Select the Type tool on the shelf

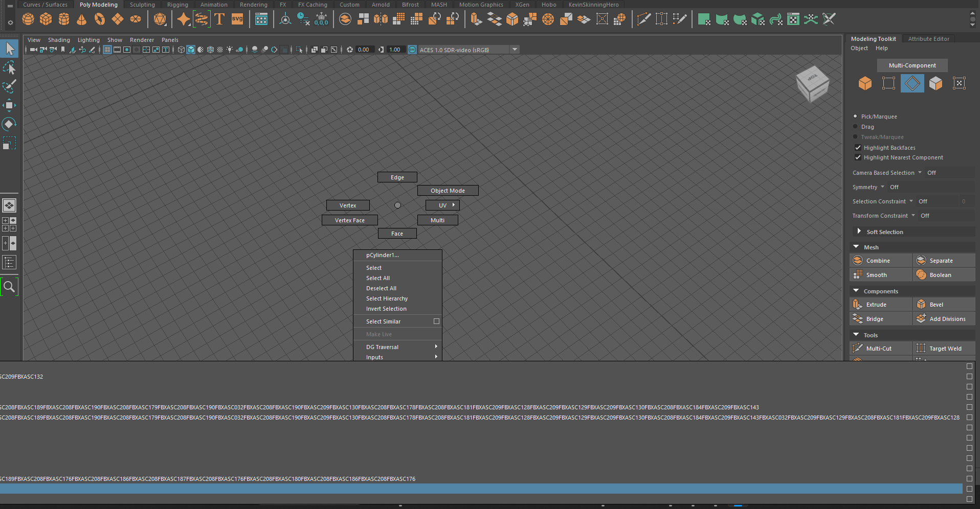[x=219, y=19]
